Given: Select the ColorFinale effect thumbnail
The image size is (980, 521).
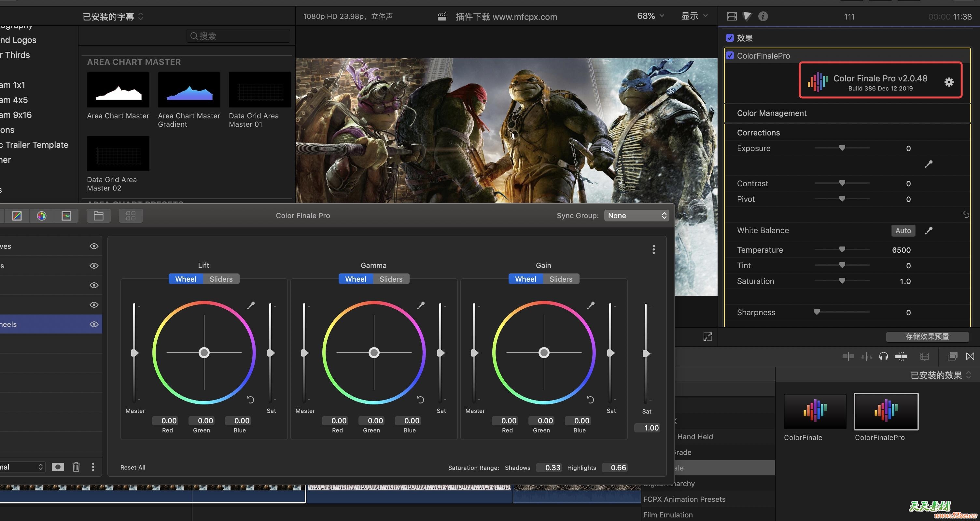Looking at the screenshot, I should point(814,411).
